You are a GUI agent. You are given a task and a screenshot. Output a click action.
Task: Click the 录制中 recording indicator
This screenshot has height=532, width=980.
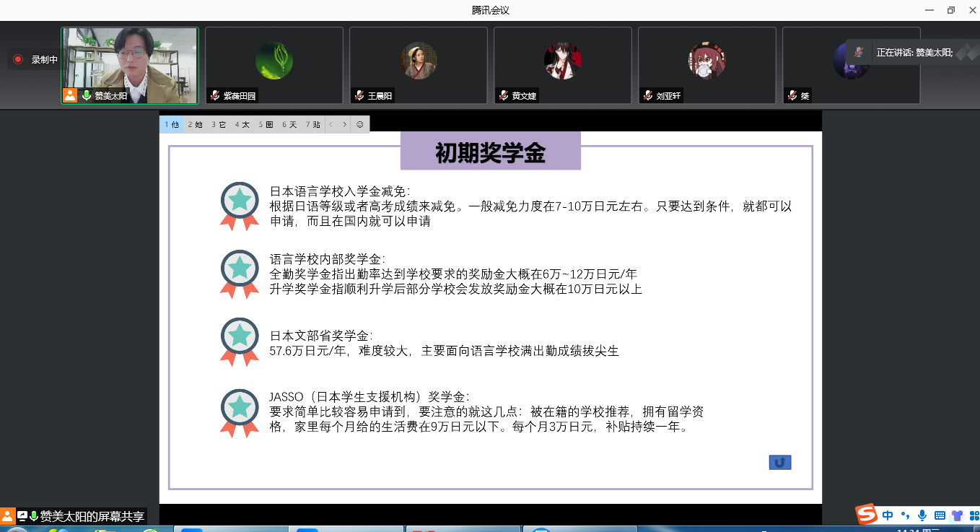pos(35,60)
